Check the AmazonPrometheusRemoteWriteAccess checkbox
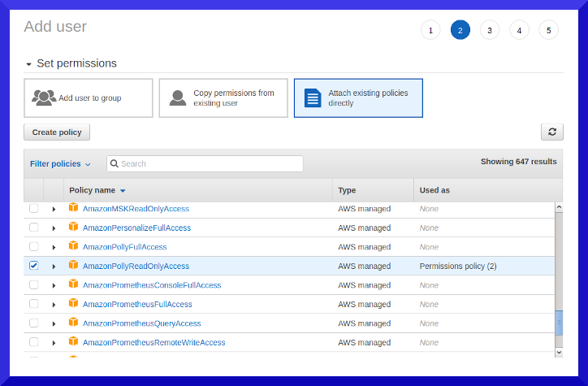This screenshot has height=386, width=588. coord(34,342)
